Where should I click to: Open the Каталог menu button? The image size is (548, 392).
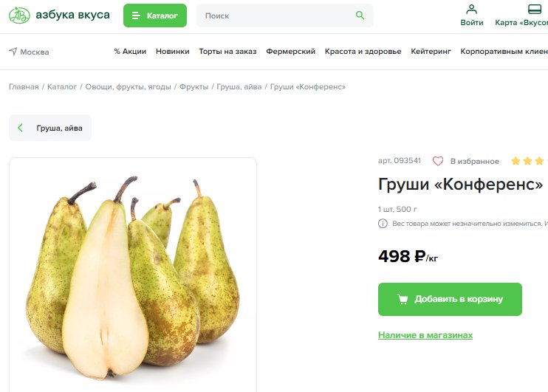[155, 16]
